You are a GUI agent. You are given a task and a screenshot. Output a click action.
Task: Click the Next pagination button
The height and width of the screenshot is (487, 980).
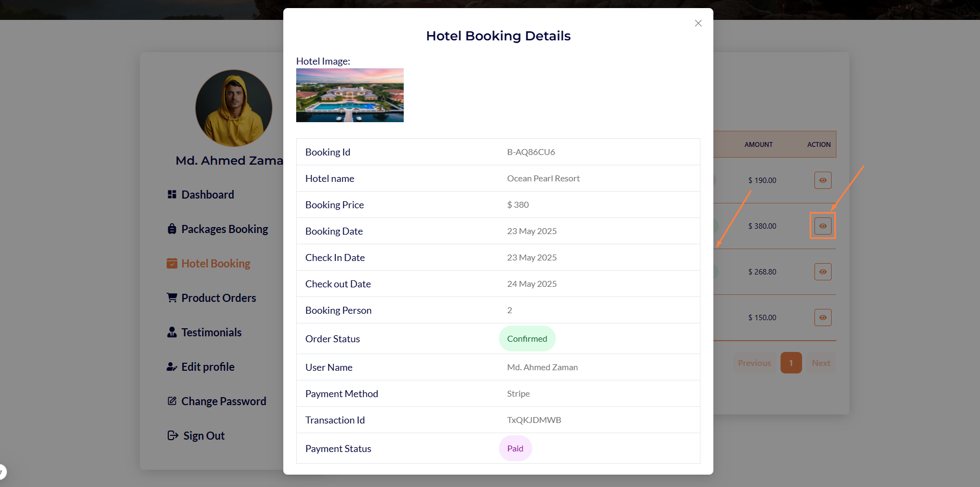point(821,363)
